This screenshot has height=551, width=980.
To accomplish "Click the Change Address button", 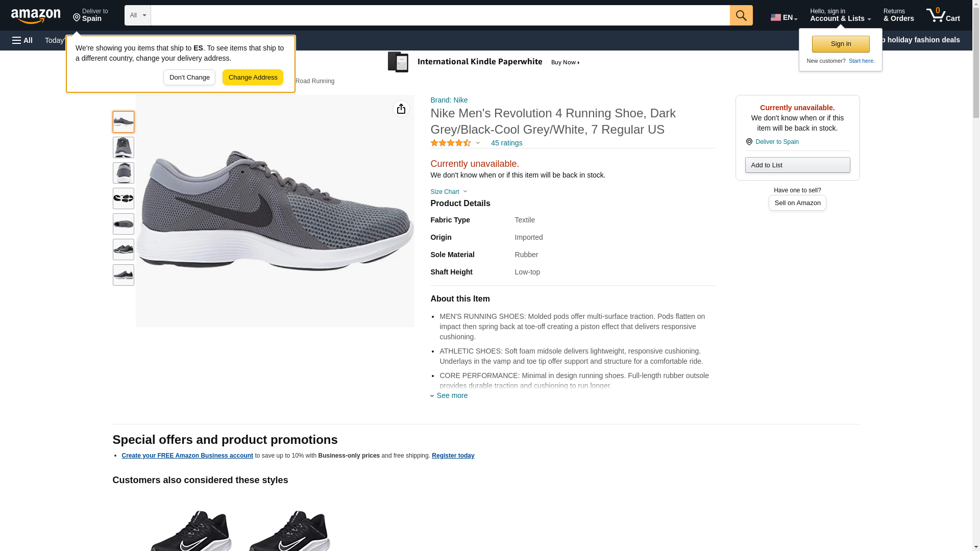I will tap(253, 78).
